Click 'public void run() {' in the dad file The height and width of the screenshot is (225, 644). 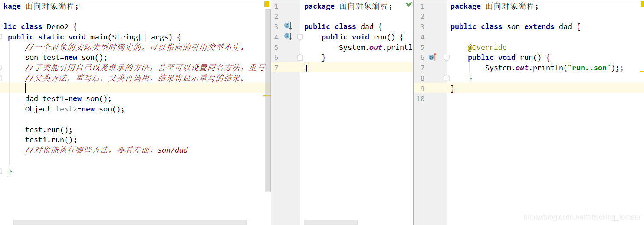pos(363,37)
